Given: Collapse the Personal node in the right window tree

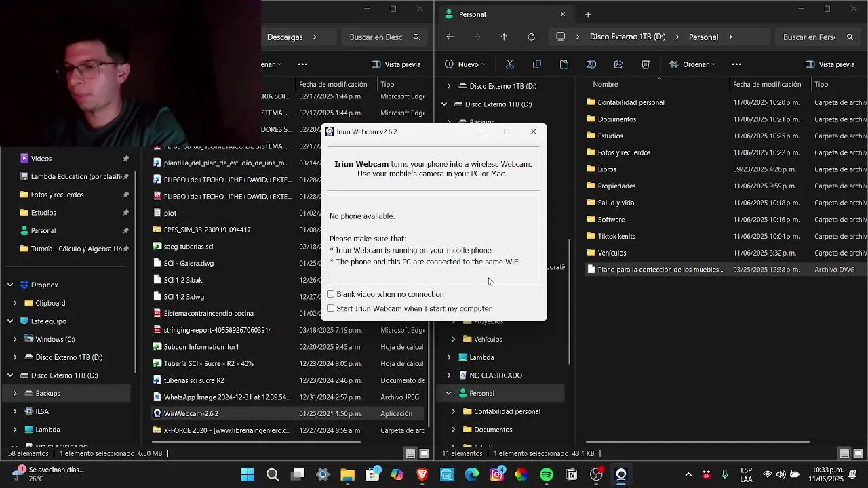Looking at the screenshot, I should pyautogui.click(x=449, y=393).
